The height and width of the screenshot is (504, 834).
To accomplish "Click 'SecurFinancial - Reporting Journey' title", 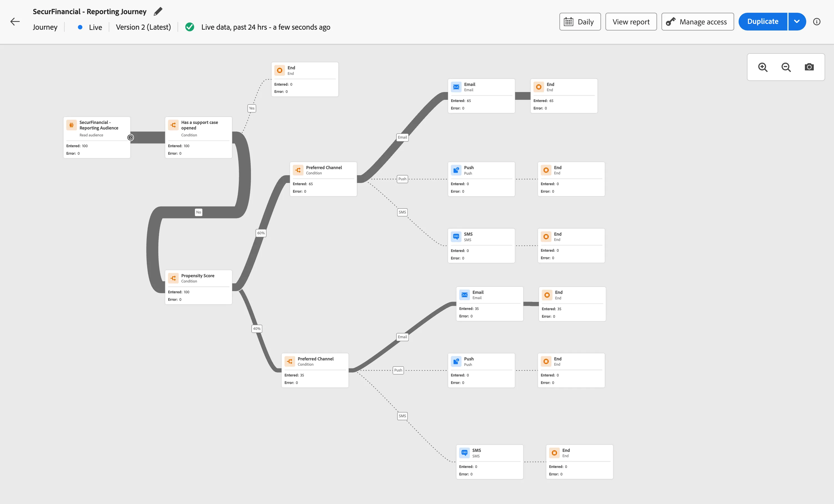I will click(90, 11).
